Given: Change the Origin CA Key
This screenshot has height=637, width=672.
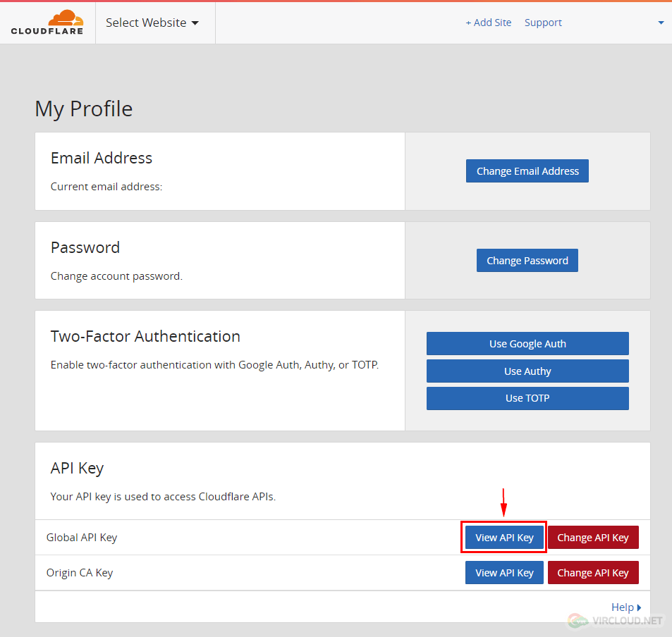Looking at the screenshot, I should pyautogui.click(x=593, y=572).
